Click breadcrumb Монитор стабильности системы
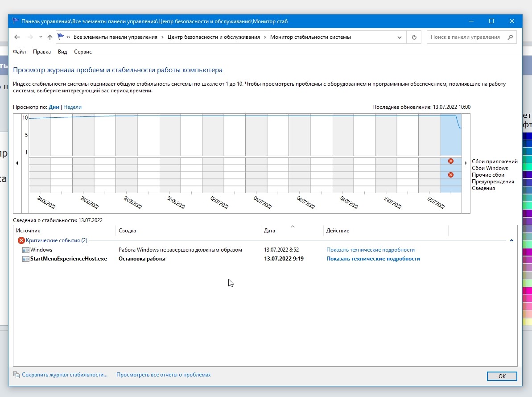The height and width of the screenshot is (397, 532). click(310, 37)
